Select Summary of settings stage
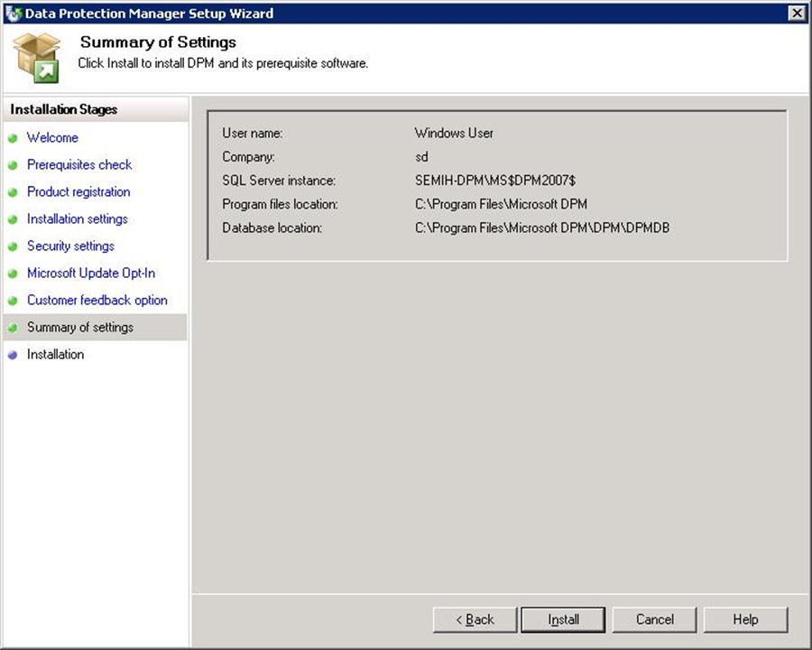Image resolution: width=812 pixels, height=650 pixels. 80,327
